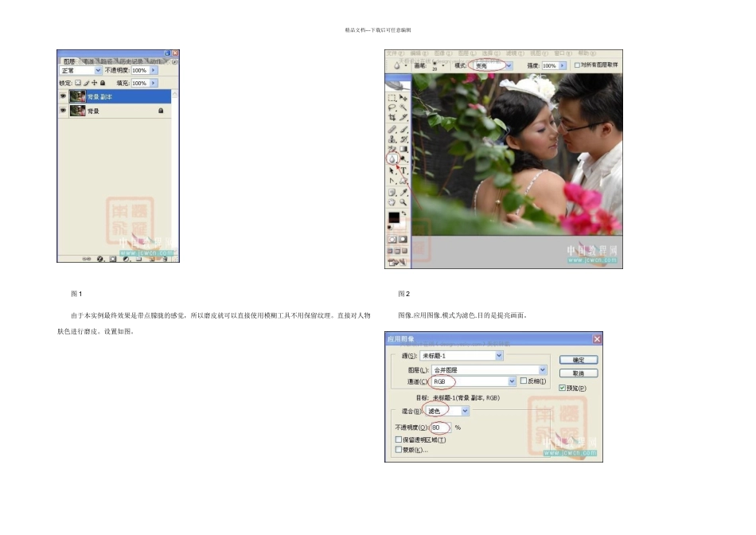Select the Custom Shape tool
The width and height of the screenshot is (756, 535).
[x=403, y=181]
